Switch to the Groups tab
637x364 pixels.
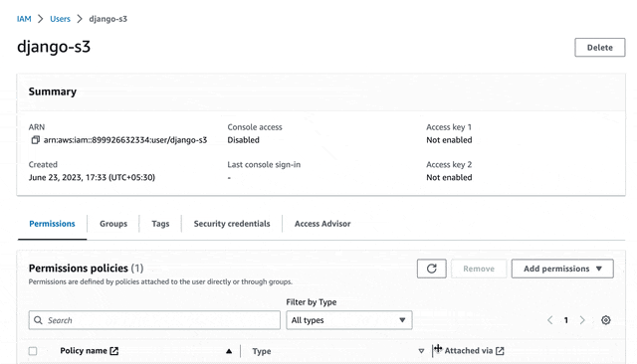coord(113,224)
